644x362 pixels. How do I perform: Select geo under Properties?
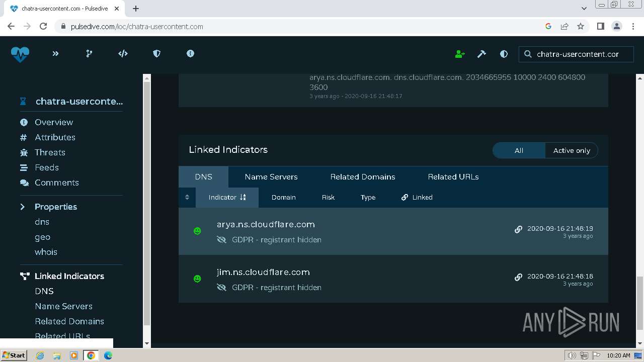coord(42,237)
